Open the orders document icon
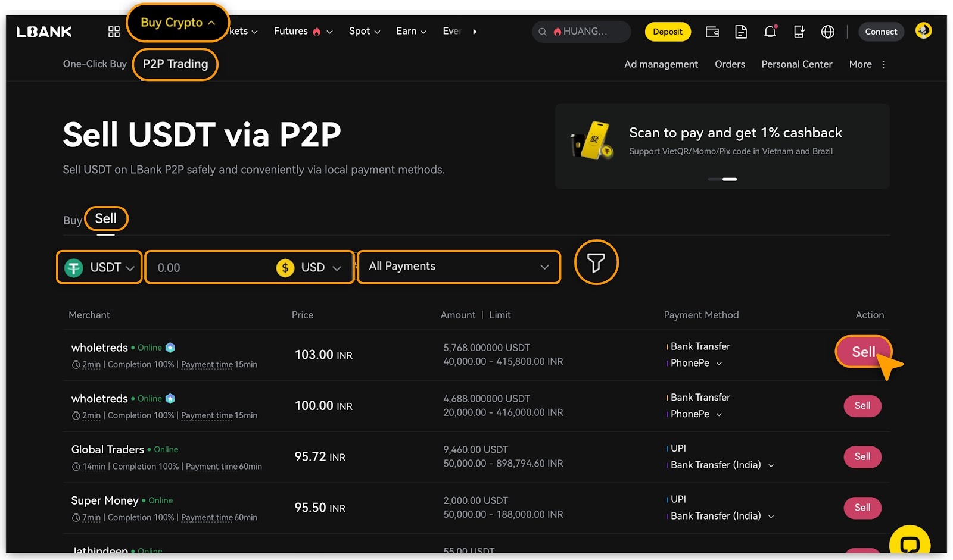Viewport: 953px width, 560px height. pyautogui.click(x=741, y=32)
